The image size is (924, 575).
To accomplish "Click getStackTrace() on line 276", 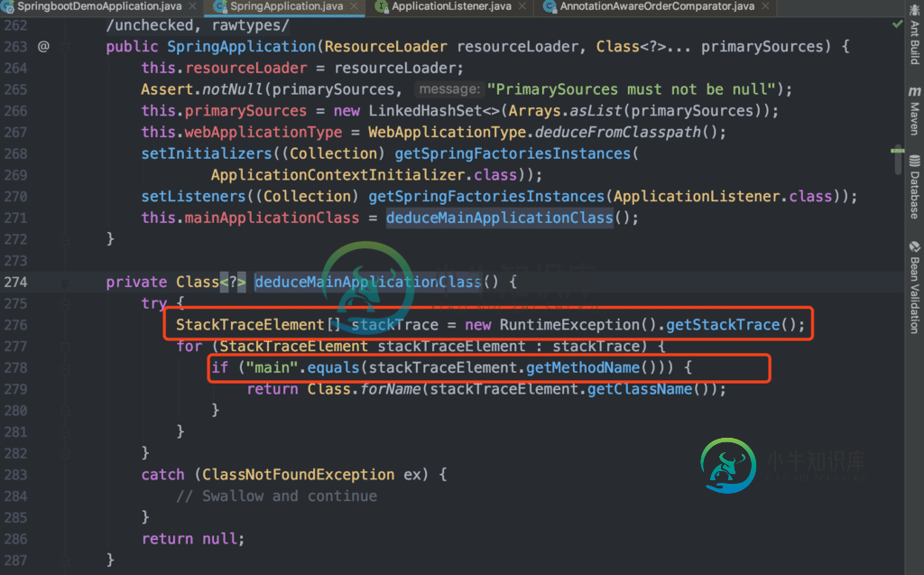I will point(731,325).
